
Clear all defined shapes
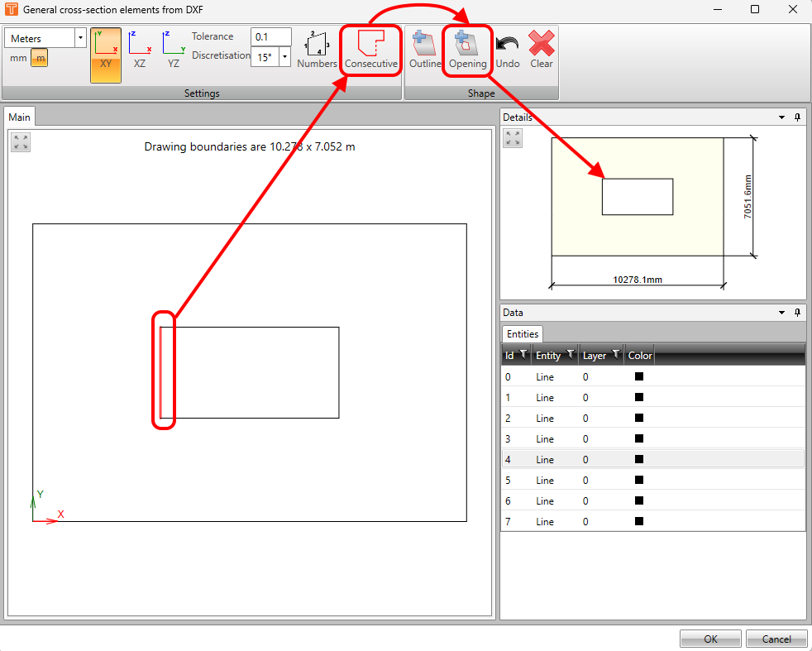click(x=540, y=50)
